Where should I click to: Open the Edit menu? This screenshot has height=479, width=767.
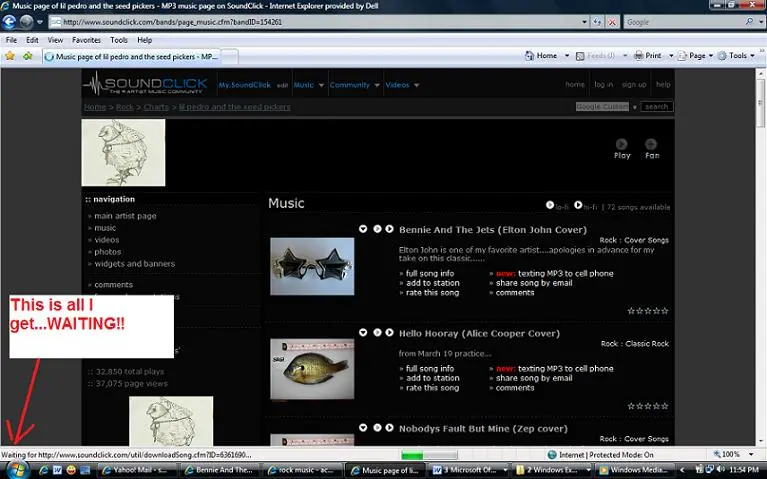pyautogui.click(x=32, y=40)
